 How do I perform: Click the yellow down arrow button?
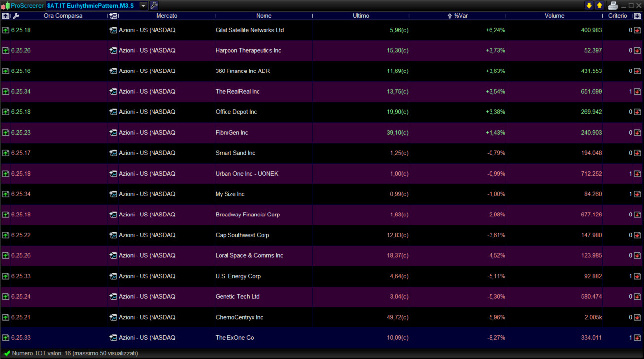589,5
